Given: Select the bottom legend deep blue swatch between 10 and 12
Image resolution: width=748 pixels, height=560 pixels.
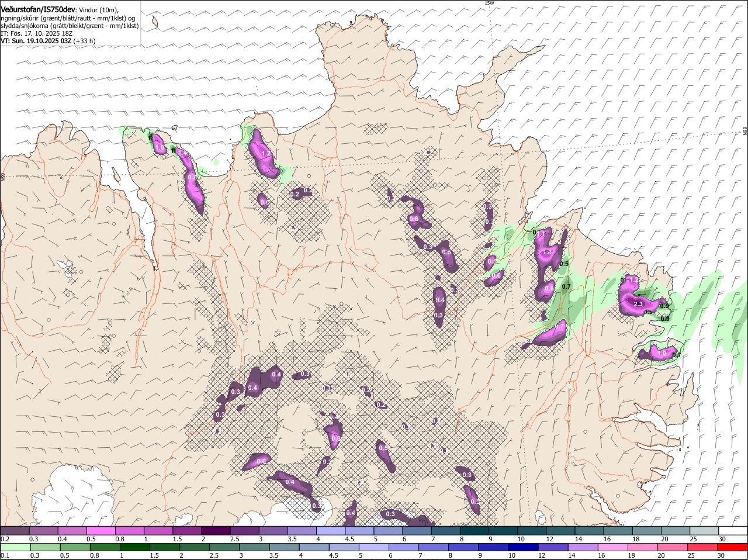Looking at the screenshot, I should [524, 547].
